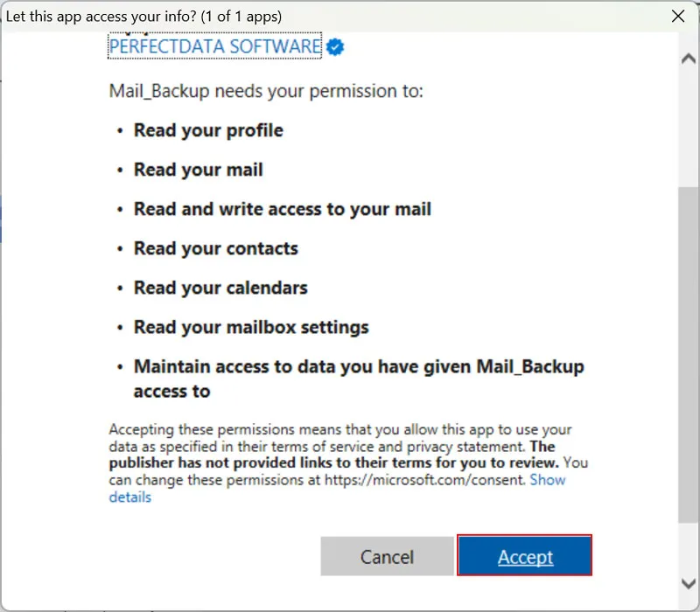Select the 'Read your contacts' permission

click(215, 248)
